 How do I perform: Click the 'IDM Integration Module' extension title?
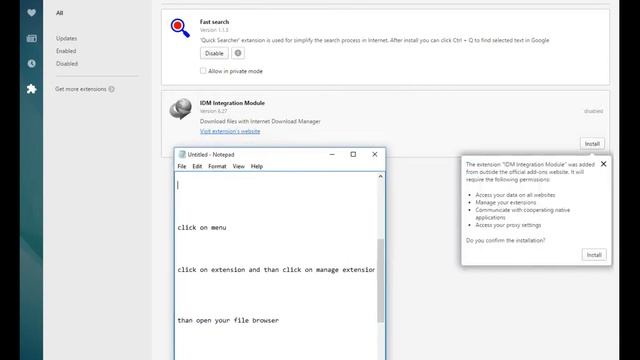(232, 103)
